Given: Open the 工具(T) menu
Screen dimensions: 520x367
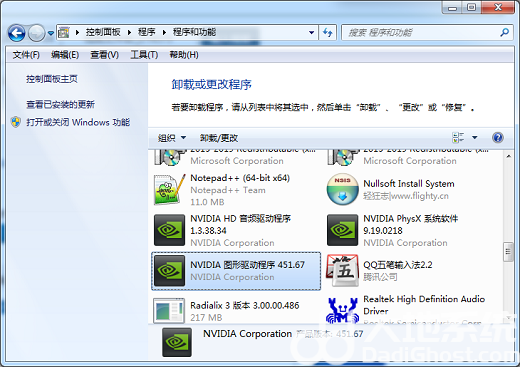Looking at the screenshot, I should (x=144, y=55).
